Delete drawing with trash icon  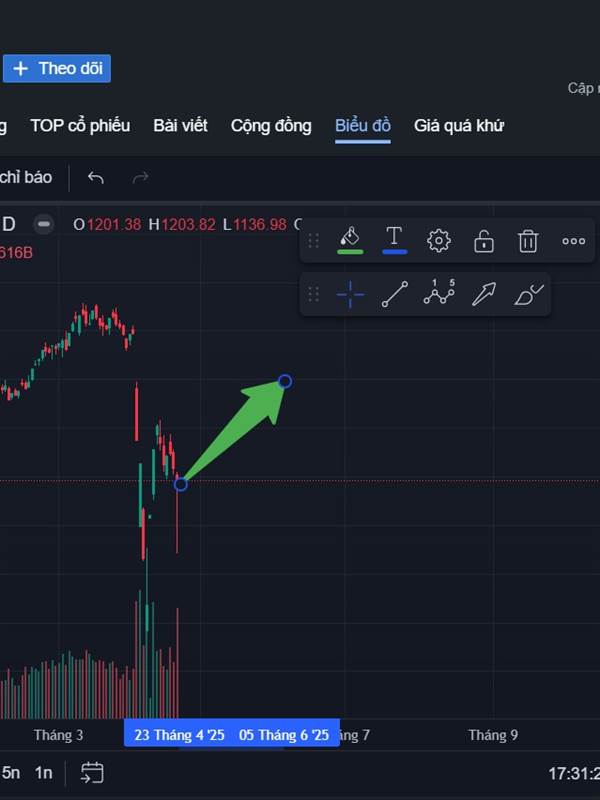528,241
